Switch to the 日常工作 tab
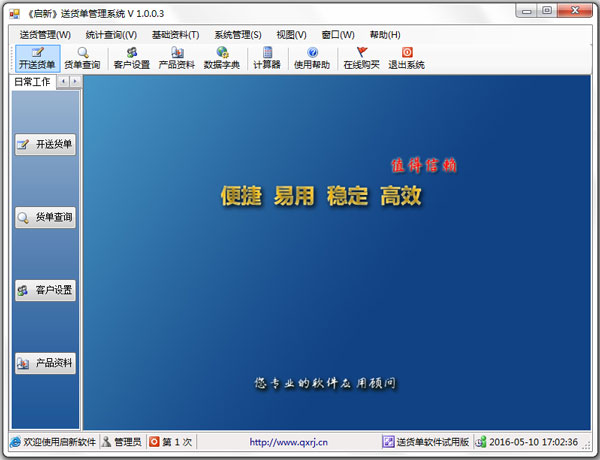This screenshot has width=600, height=460. [x=29, y=82]
